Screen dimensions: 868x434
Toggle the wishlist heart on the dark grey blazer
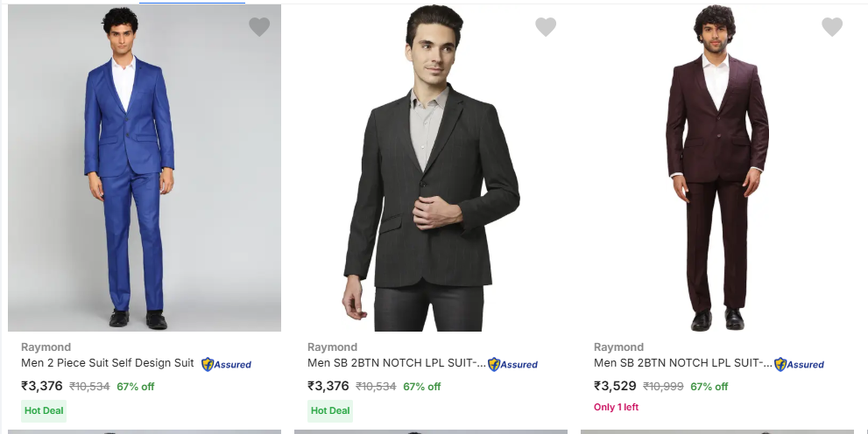(546, 27)
